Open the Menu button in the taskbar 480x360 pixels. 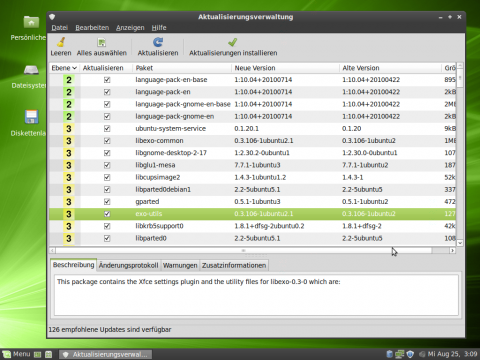tap(16, 354)
